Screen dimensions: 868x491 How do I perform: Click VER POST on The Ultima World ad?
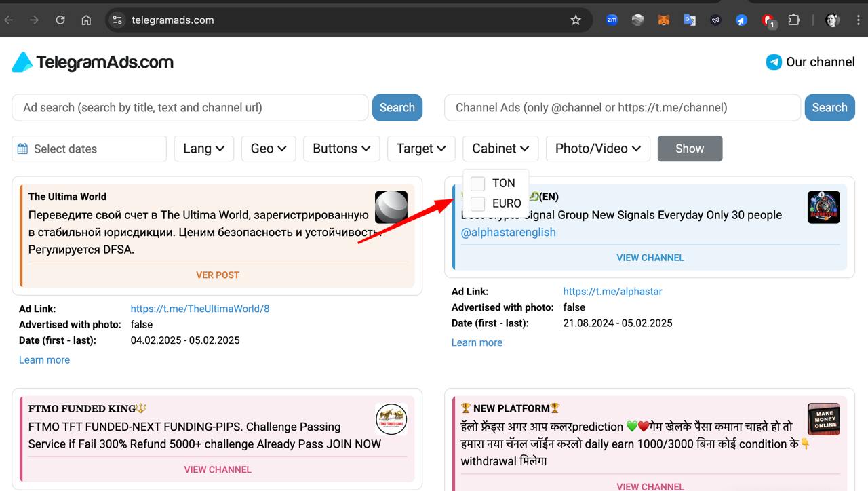(218, 275)
